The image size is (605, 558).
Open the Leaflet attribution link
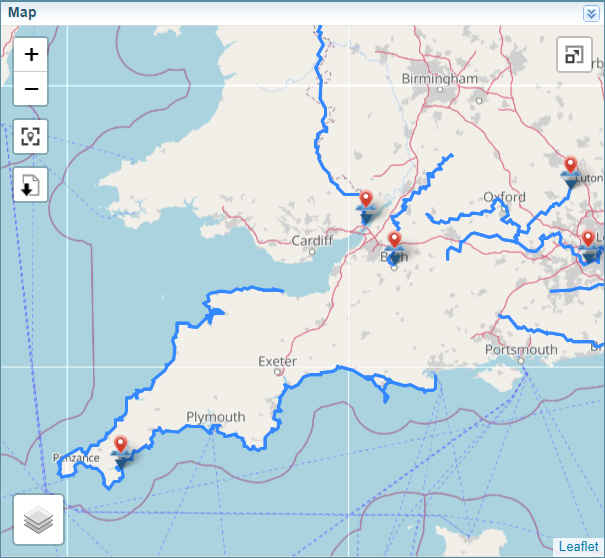tap(578, 546)
